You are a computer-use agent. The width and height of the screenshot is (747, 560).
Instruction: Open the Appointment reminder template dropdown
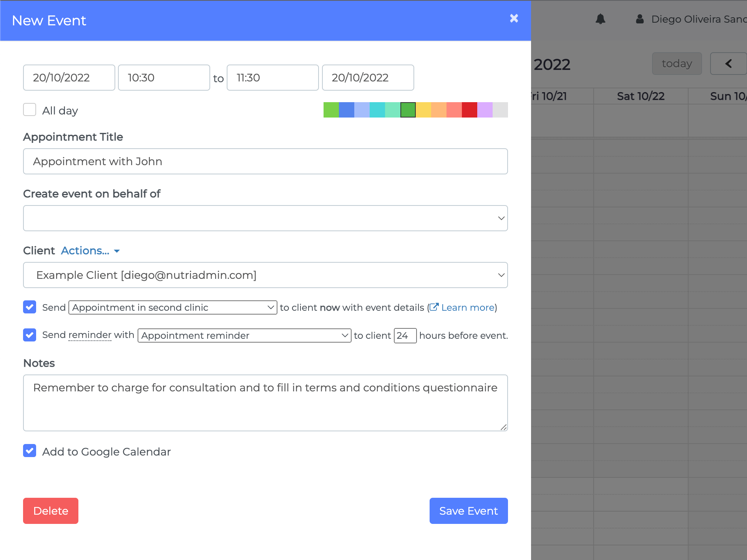(244, 335)
